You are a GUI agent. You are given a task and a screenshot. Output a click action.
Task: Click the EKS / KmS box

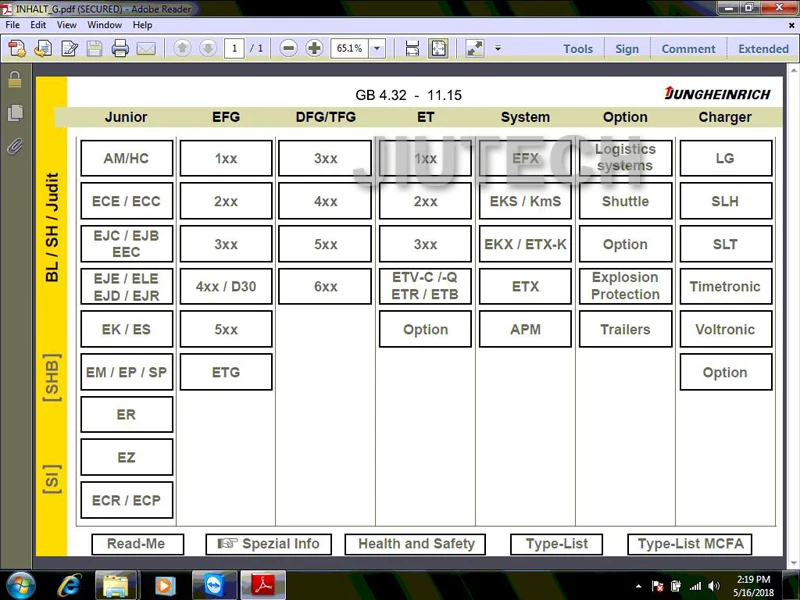coord(525,201)
